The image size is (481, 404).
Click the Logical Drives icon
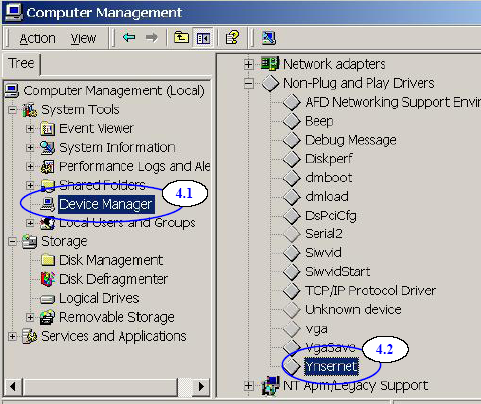point(47,299)
